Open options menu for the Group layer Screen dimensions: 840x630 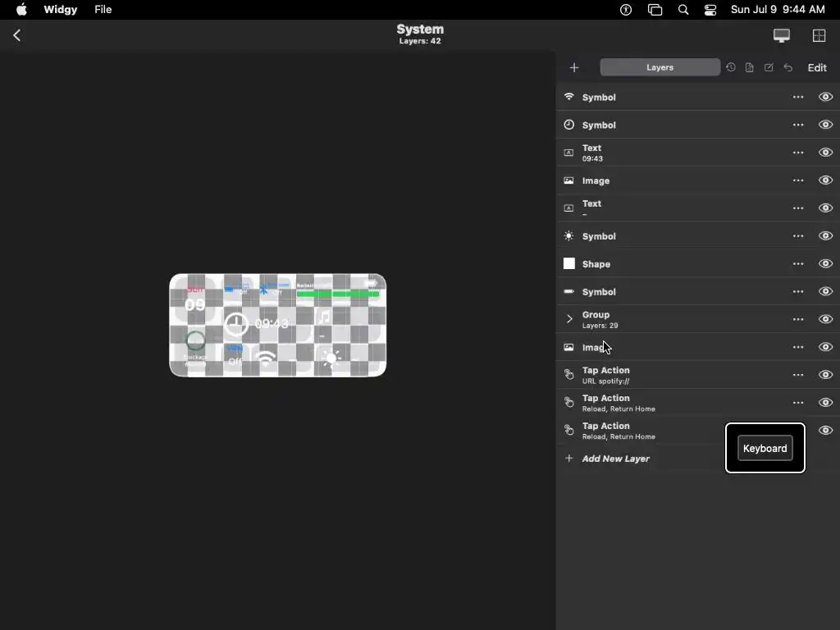coord(797,319)
